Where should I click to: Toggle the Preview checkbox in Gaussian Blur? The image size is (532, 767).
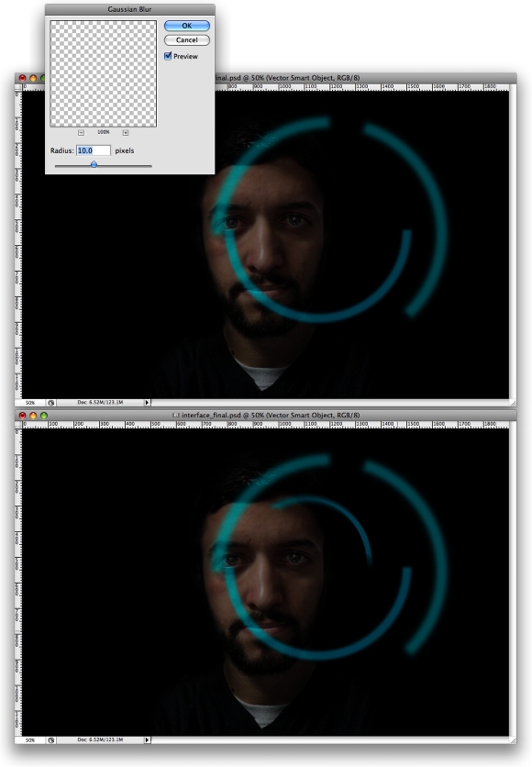168,56
